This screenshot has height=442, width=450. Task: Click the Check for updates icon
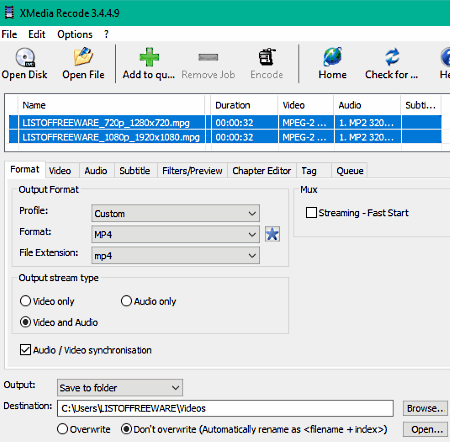tap(392, 57)
